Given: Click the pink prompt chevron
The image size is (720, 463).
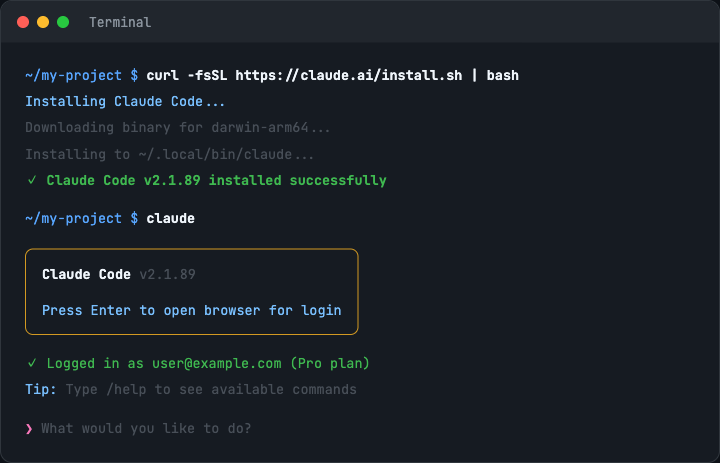Looking at the screenshot, I should [x=29, y=429].
